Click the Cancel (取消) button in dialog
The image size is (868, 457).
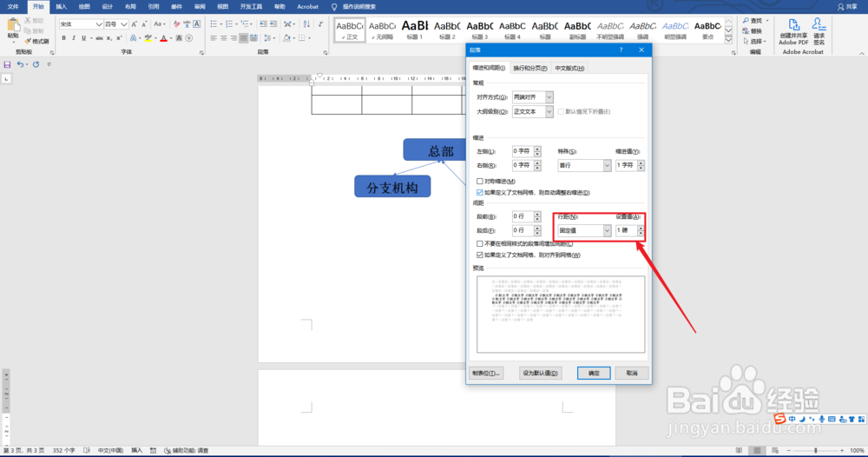(x=632, y=374)
